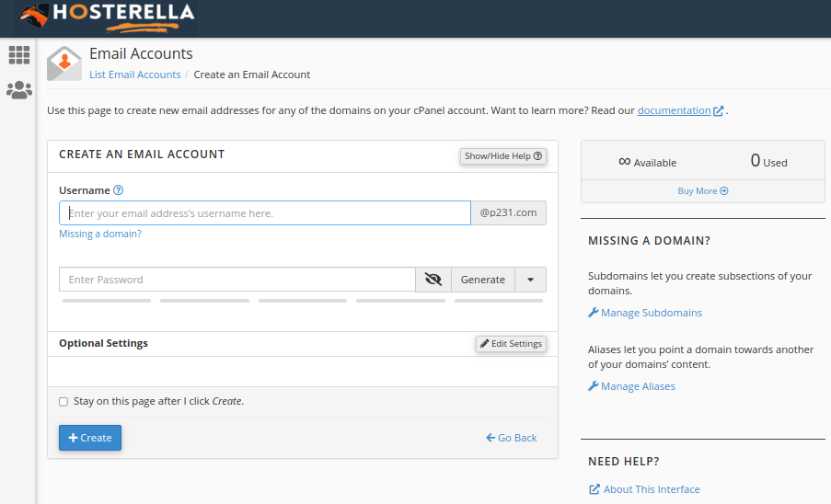This screenshot has height=504, width=831.
Task: Click the password strength meter bar
Action: click(x=302, y=300)
